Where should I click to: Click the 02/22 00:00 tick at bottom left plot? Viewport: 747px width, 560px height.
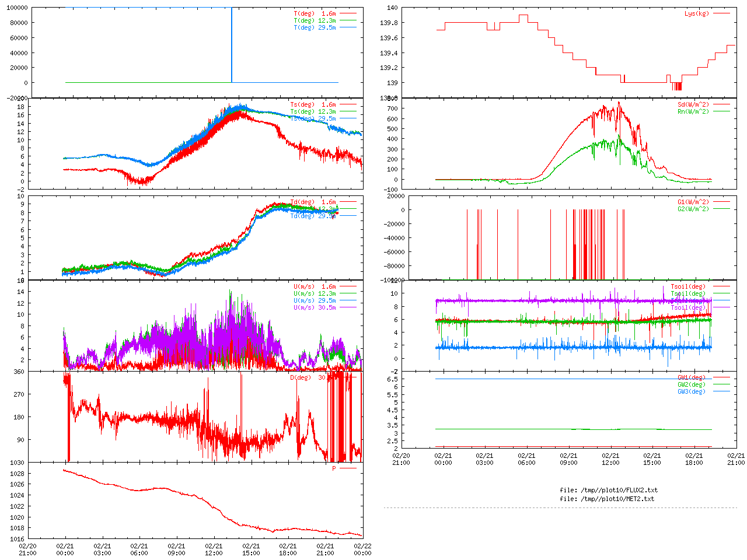click(x=362, y=549)
